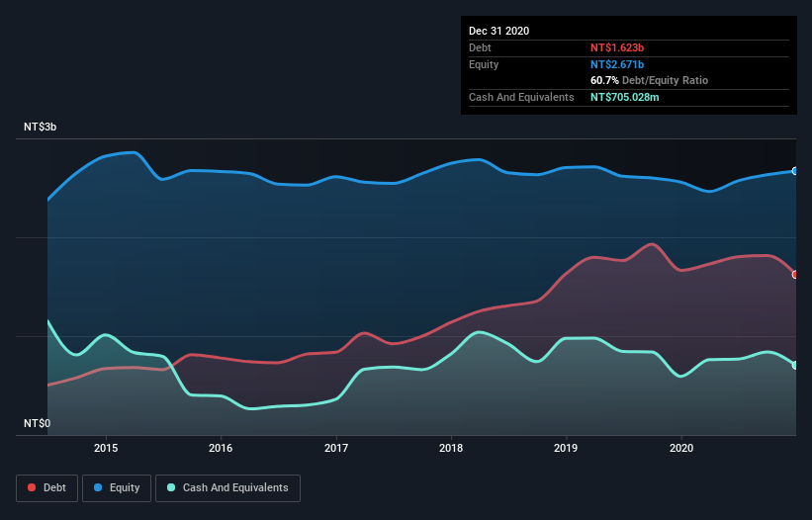
Task: Click the blue Equity legend dot
Action: click(x=98, y=487)
